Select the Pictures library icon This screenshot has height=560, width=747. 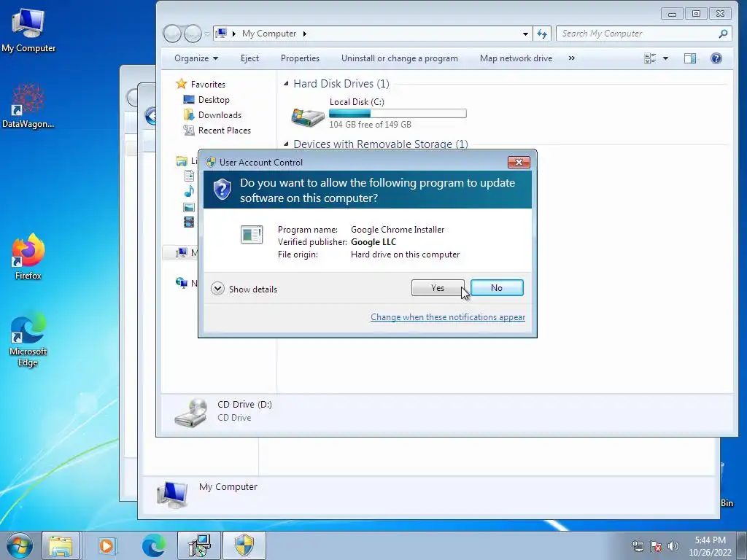click(x=189, y=207)
